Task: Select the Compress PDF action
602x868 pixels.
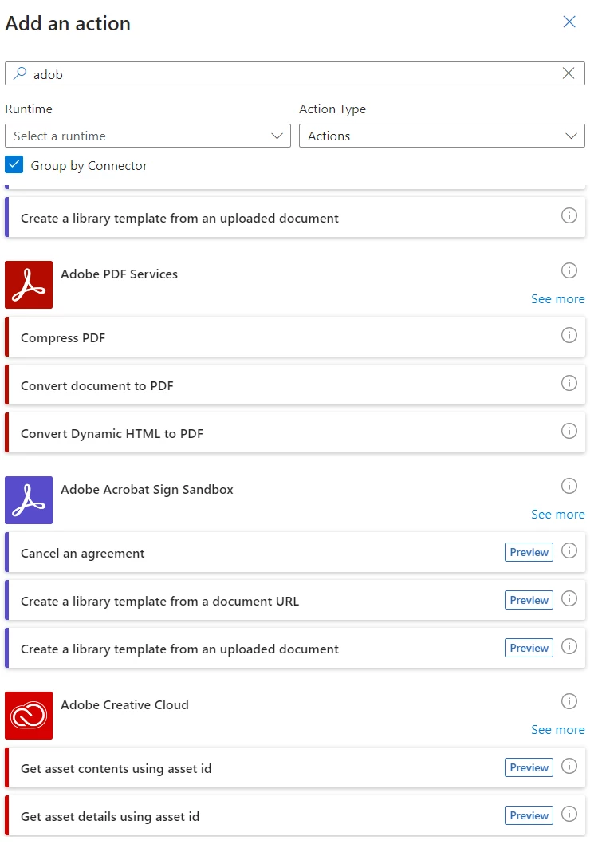Action: pos(295,337)
